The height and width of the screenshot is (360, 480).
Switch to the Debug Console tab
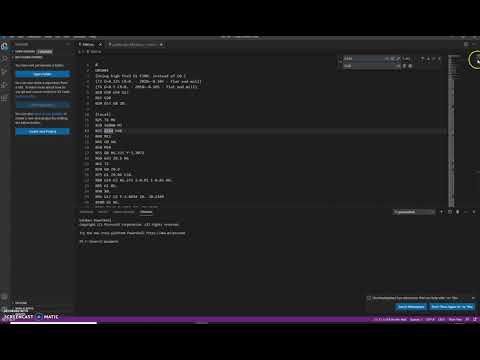point(123,212)
